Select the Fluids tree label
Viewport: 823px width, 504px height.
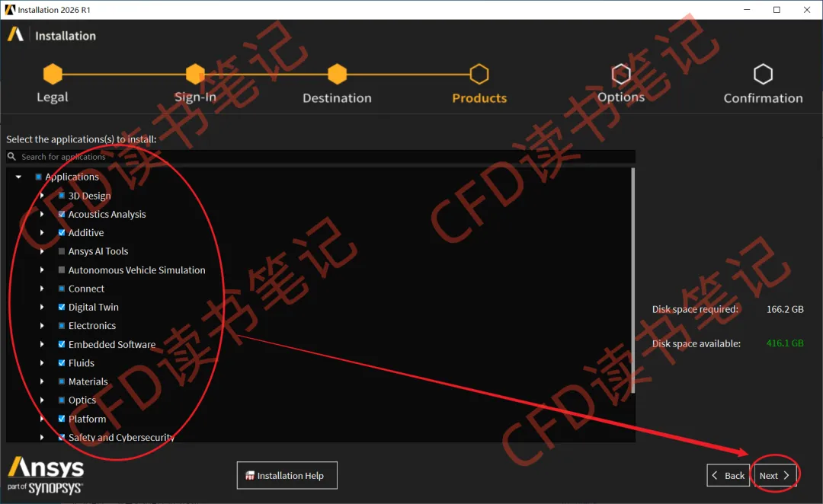(x=82, y=363)
